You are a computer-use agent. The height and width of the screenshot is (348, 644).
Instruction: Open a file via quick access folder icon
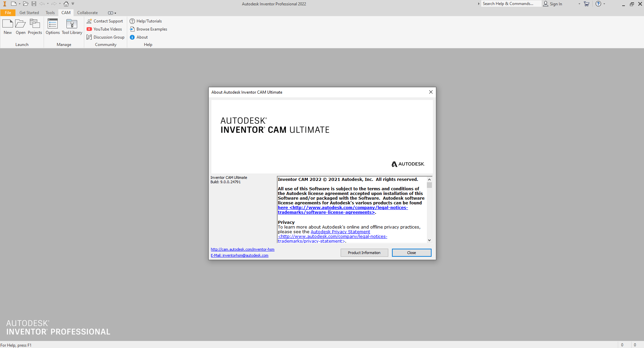tap(26, 4)
